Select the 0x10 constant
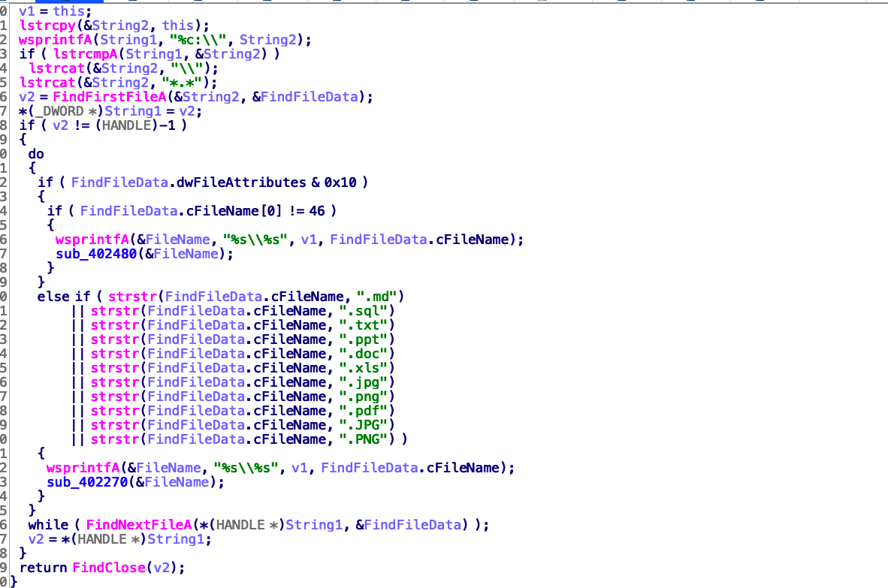 click(340, 182)
